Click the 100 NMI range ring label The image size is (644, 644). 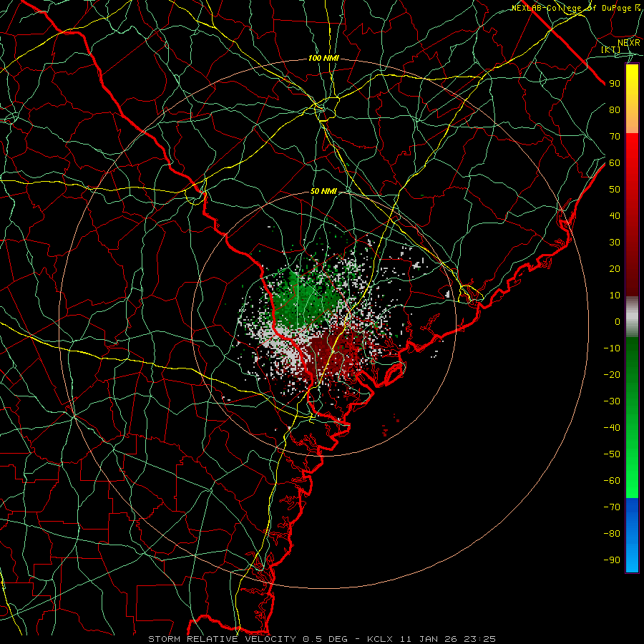tap(323, 59)
